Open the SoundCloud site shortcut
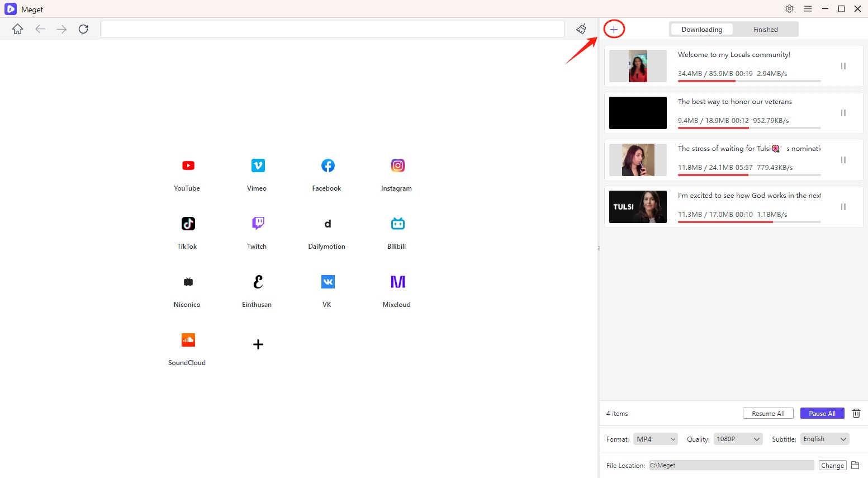Screen dimensions: 868x478 pos(188,340)
